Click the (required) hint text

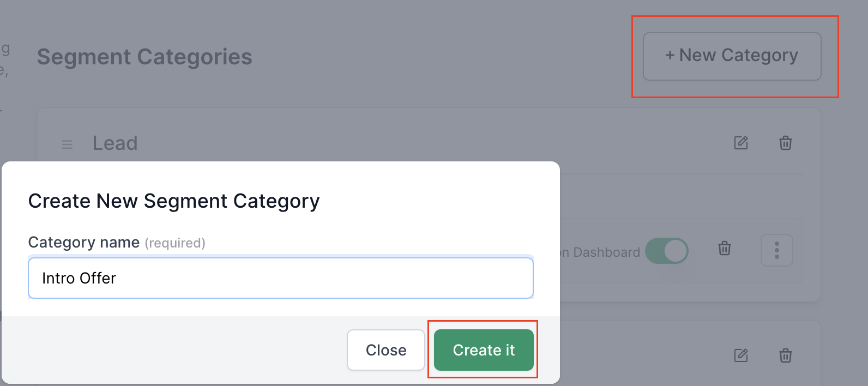[175, 243]
